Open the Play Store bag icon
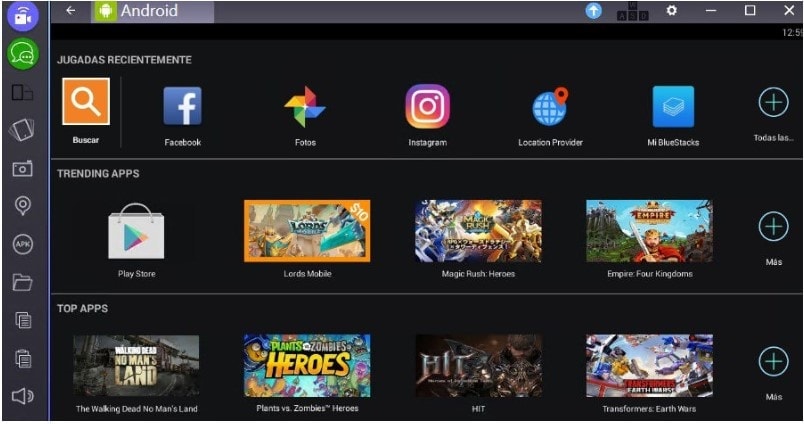Screen dimensions: 804x424 [136, 232]
